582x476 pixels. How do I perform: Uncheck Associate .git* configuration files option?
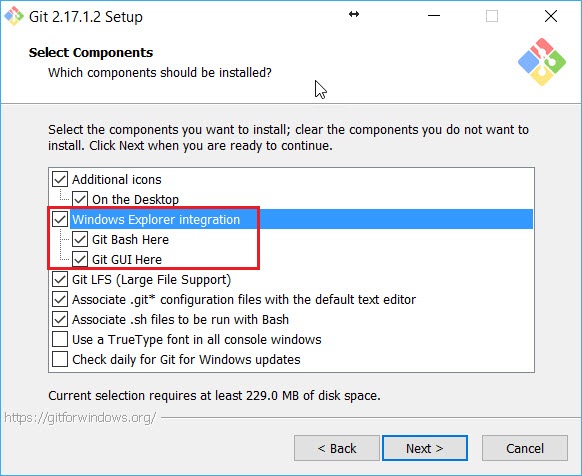point(60,299)
